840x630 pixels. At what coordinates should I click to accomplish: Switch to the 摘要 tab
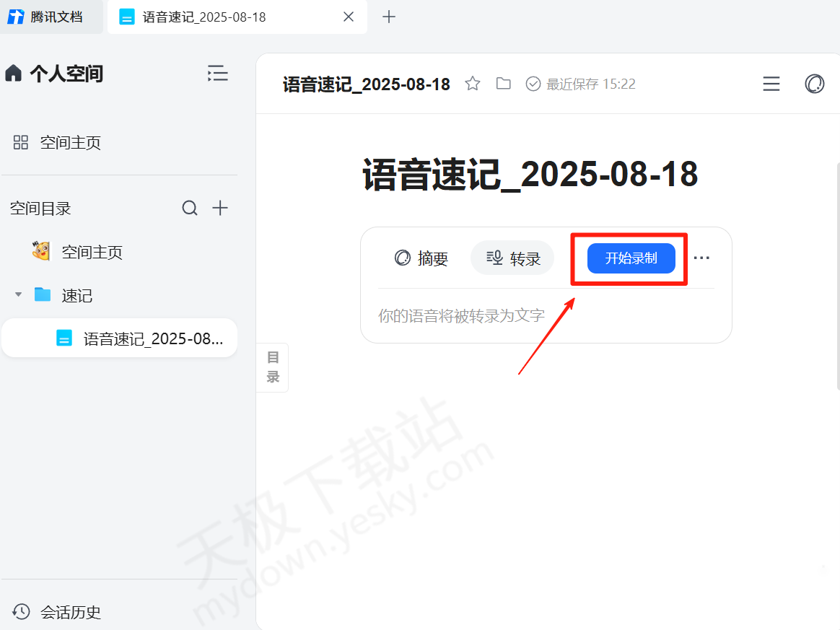coord(421,258)
